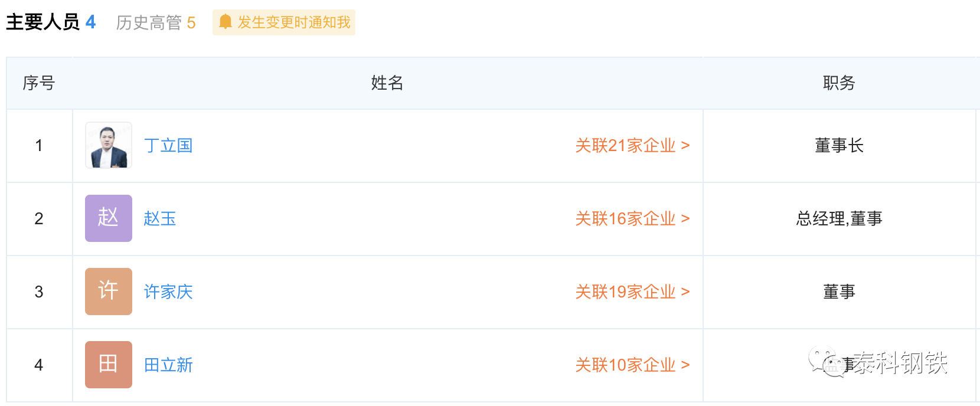Click the orange 许 avatar icon
Image resolution: width=980 pixels, height=406 pixels.
[109, 292]
